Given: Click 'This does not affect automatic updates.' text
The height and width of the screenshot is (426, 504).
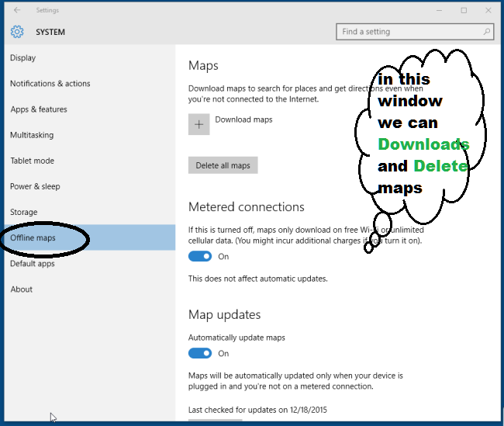Looking at the screenshot, I should (258, 279).
